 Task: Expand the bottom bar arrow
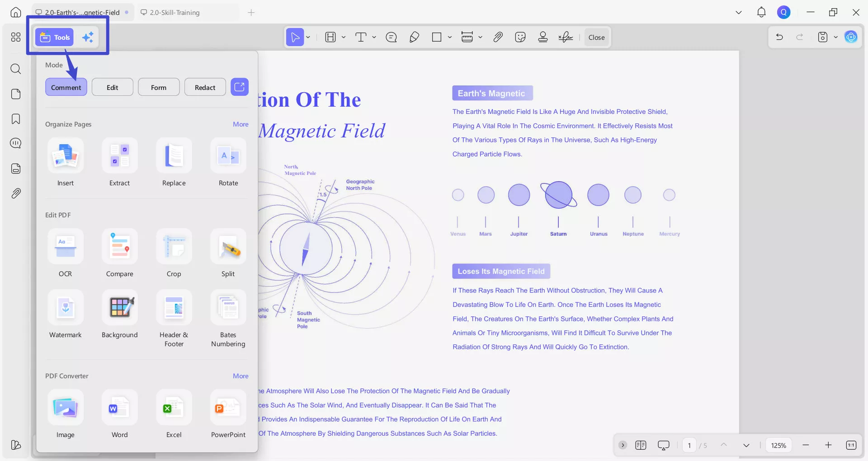click(x=623, y=445)
